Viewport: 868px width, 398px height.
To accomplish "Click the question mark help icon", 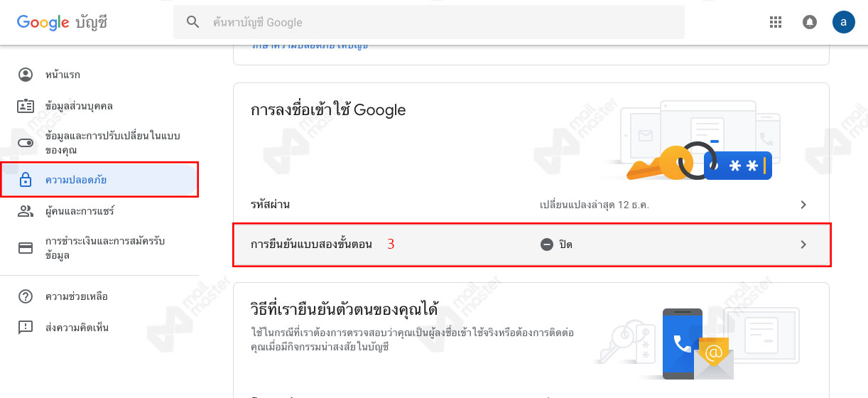I will click(26, 296).
